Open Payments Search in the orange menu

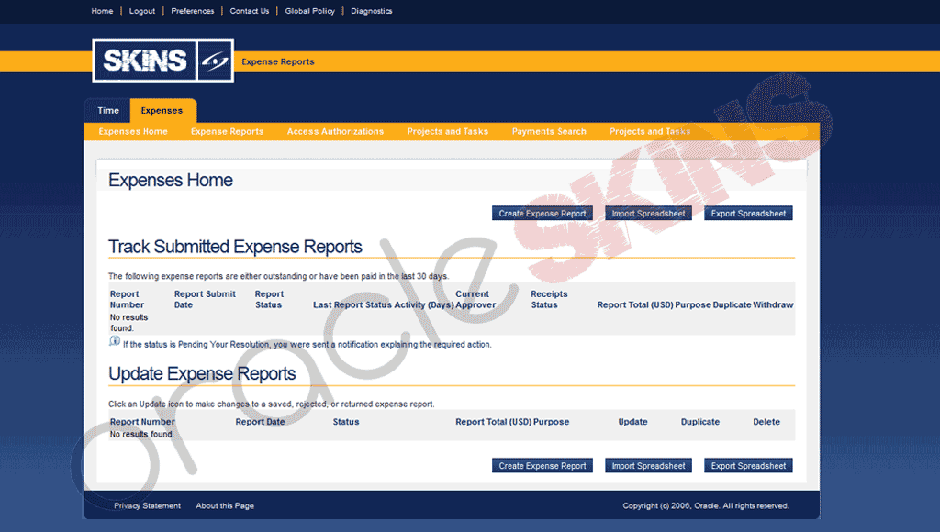[549, 131]
